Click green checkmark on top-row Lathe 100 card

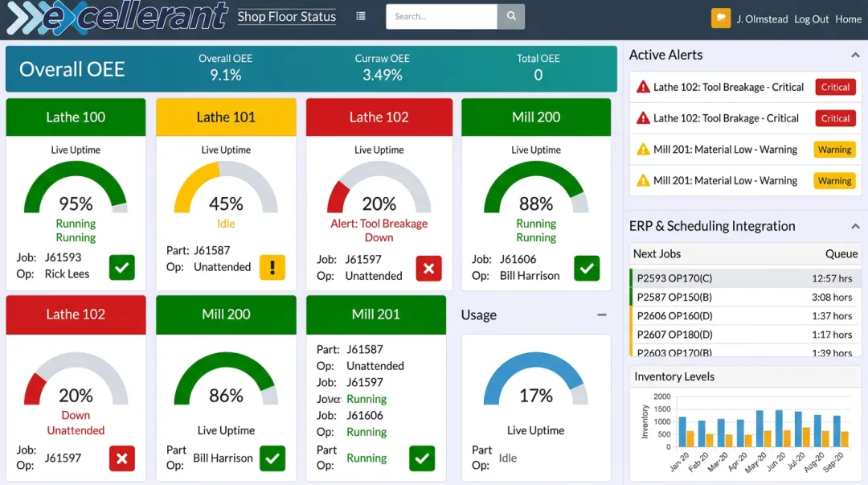(x=122, y=267)
